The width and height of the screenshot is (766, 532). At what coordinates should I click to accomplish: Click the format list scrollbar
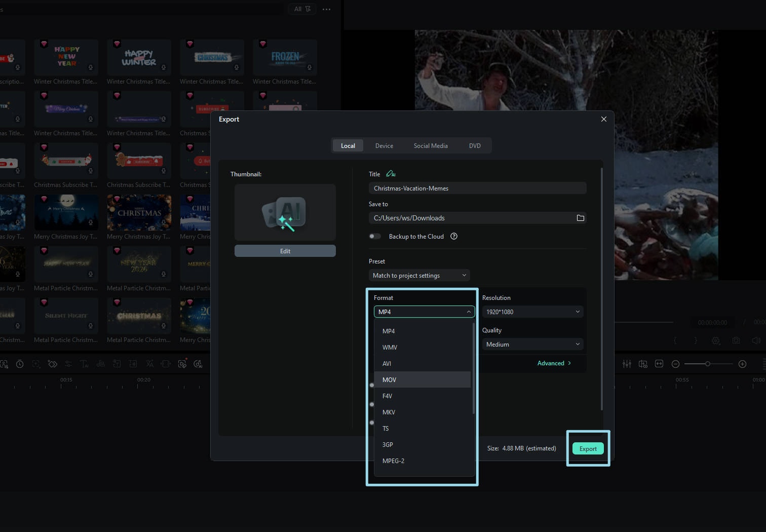click(473, 368)
